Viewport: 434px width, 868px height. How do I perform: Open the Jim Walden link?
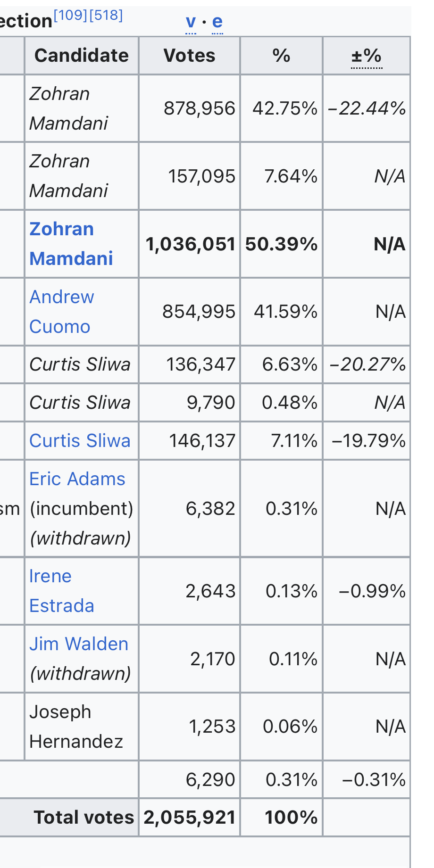[79, 644]
